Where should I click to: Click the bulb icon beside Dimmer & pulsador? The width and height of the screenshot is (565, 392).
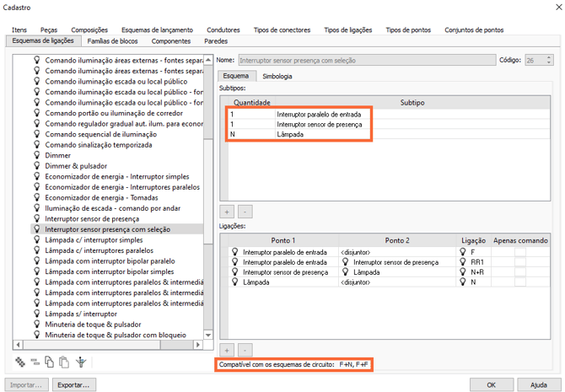[x=36, y=166]
